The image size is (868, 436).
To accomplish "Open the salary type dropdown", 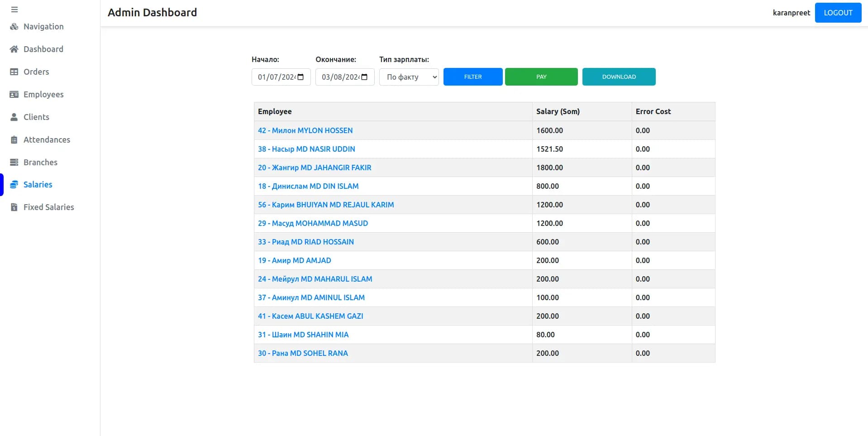I will pos(409,77).
